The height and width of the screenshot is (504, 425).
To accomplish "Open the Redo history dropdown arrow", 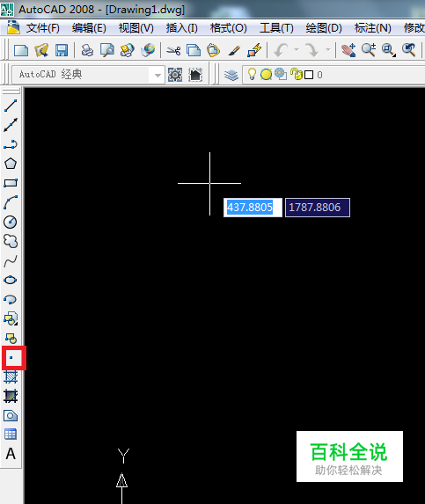I will (328, 50).
